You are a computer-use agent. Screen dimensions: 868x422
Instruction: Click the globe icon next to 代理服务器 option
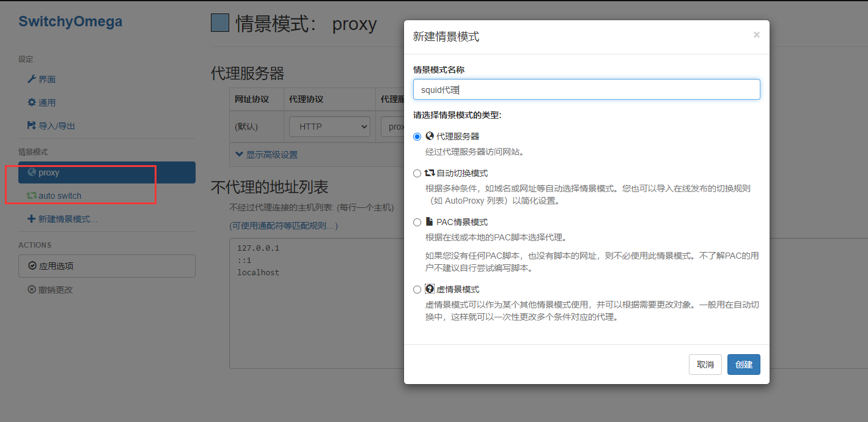pyautogui.click(x=429, y=136)
